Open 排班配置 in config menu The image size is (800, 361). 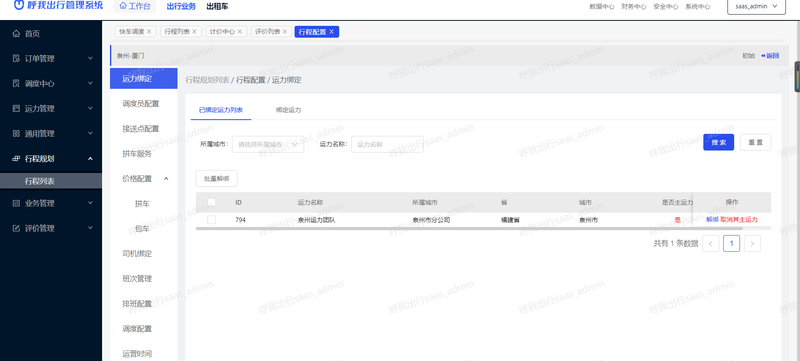coord(137,304)
